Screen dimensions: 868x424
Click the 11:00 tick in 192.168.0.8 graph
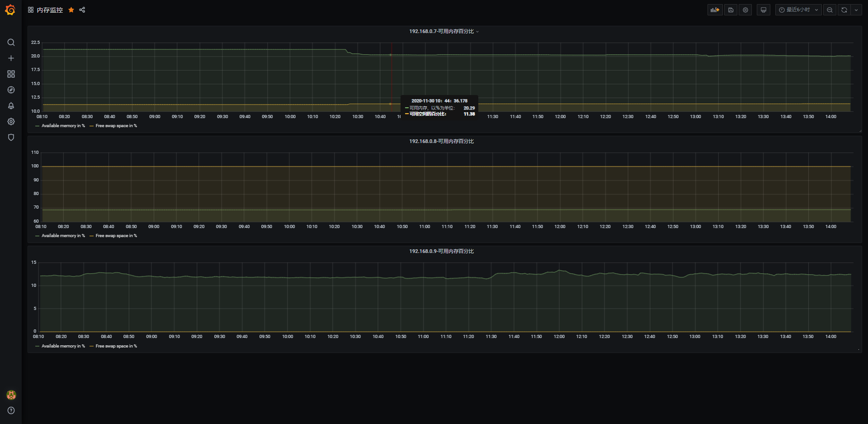pos(425,227)
